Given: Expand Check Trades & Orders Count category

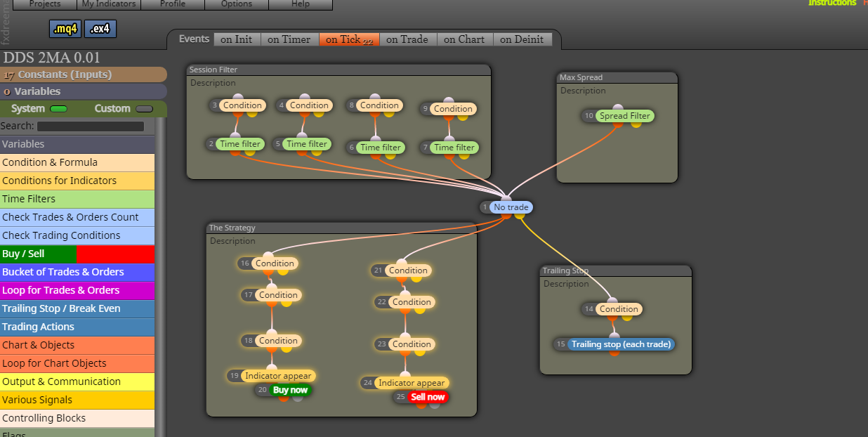Looking at the screenshot, I should pyautogui.click(x=77, y=217).
